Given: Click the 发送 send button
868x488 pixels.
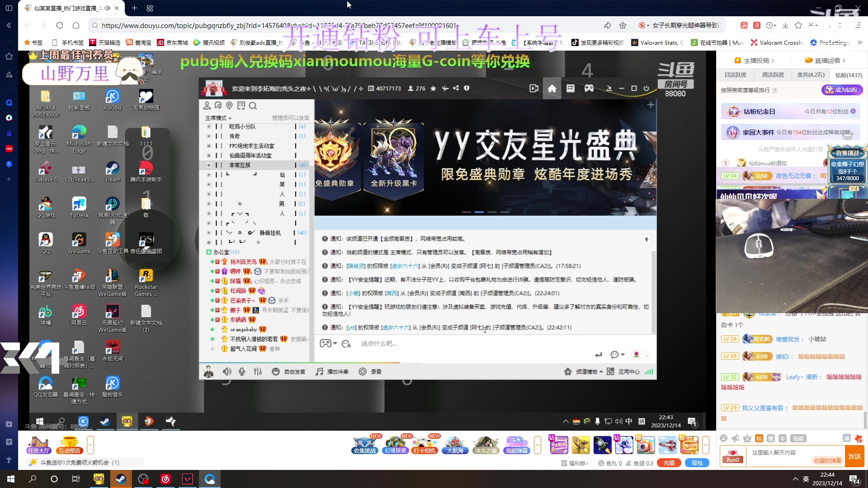Looking at the screenshot, I should [855, 456].
